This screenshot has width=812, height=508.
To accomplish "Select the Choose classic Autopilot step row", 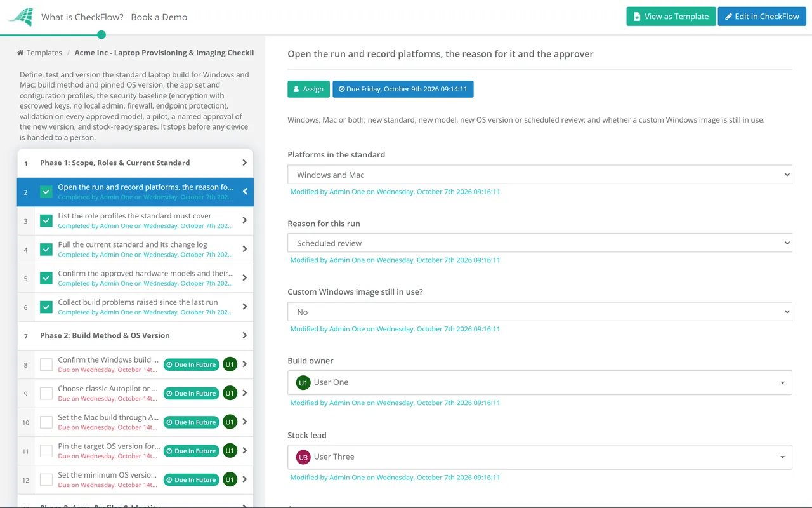I will (135, 393).
